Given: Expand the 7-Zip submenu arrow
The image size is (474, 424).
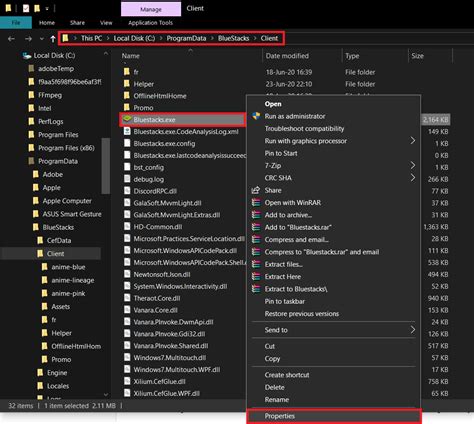Looking at the screenshot, I should click(x=413, y=165).
